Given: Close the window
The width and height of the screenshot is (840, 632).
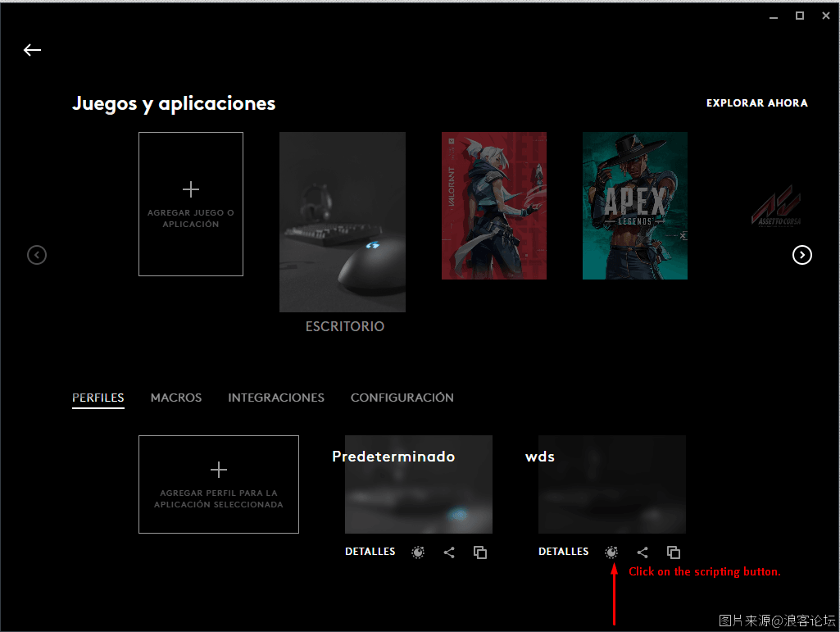Looking at the screenshot, I should pyautogui.click(x=825, y=16).
